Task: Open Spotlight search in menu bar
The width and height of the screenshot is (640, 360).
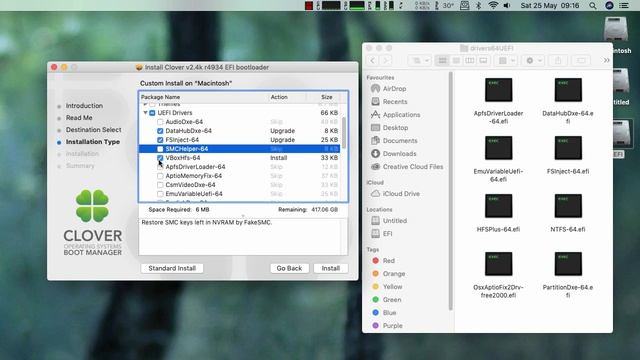Action: coord(593,6)
